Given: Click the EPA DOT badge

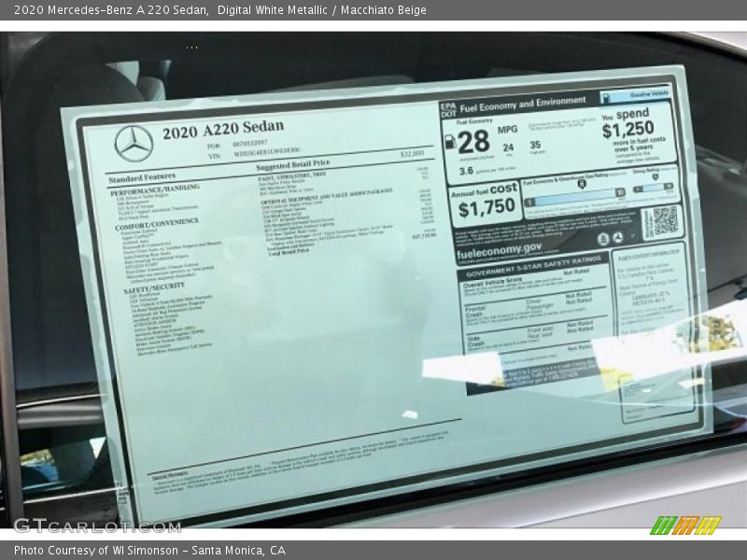Looking at the screenshot, I should 448,110.
